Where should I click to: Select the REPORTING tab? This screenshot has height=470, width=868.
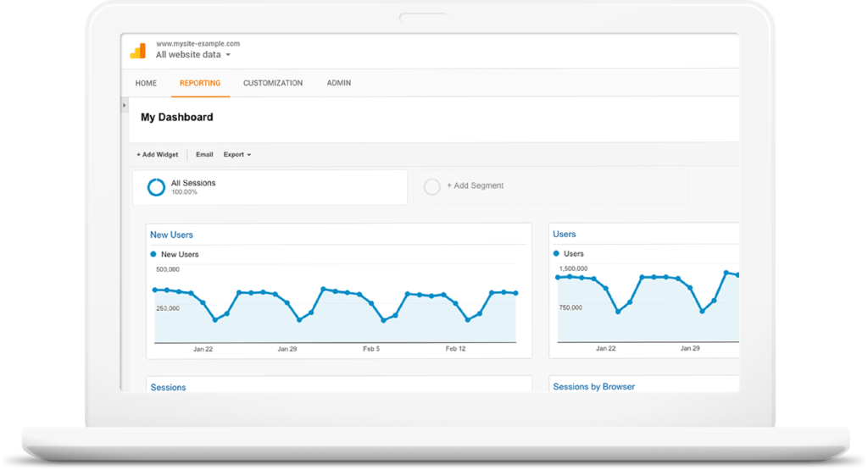(x=200, y=83)
